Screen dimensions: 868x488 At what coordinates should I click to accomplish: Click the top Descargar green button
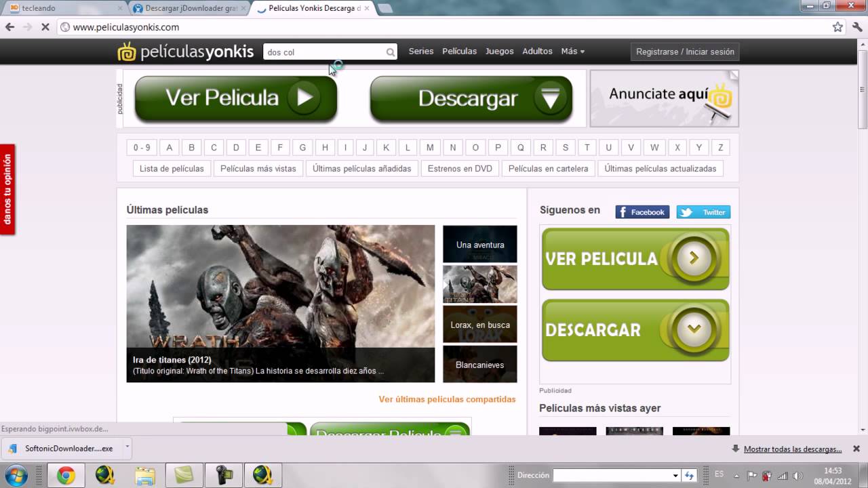pyautogui.click(x=471, y=98)
